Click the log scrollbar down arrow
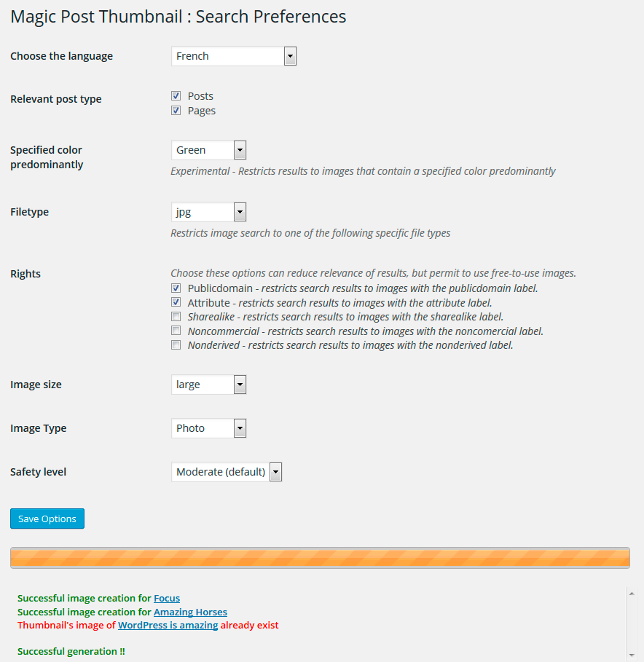The width and height of the screenshot is (644, 662). 632,655
